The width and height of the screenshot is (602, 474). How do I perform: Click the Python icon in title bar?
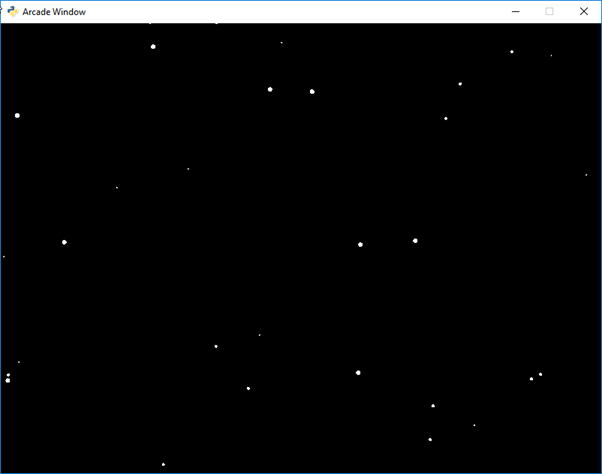tap(13, 12)
